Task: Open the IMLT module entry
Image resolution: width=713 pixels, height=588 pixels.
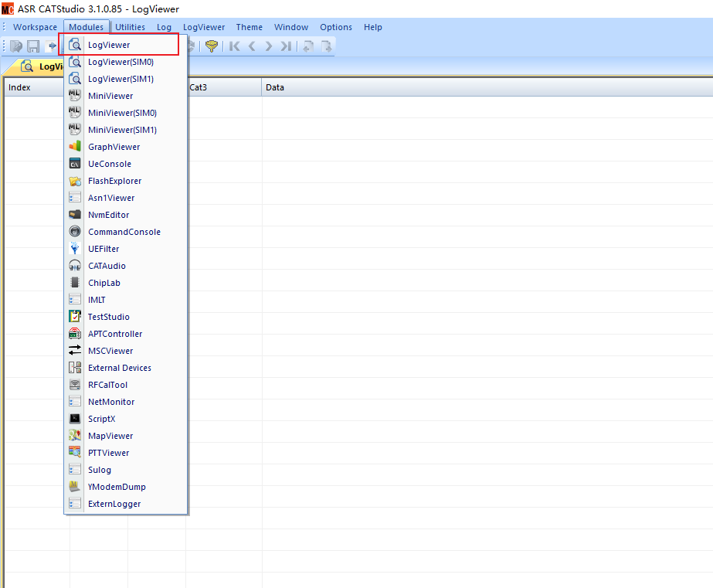Action: coord(126,300)
